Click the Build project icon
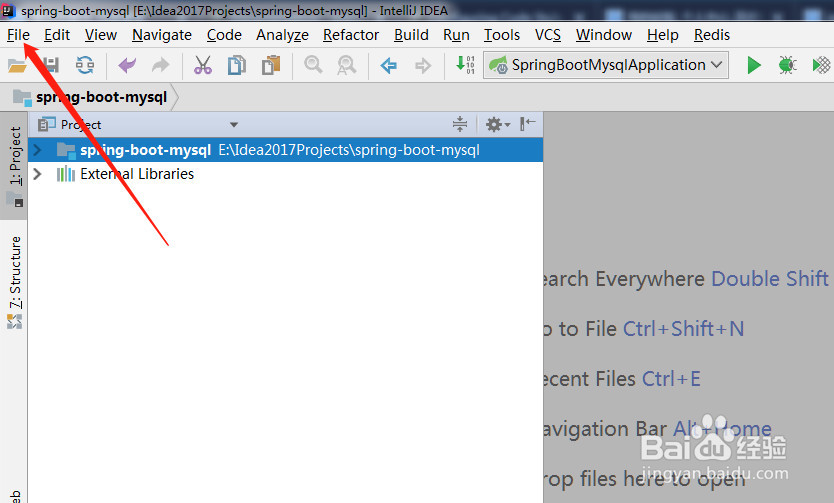The height and width of the screenshot is (503, 834). point(465,65)
